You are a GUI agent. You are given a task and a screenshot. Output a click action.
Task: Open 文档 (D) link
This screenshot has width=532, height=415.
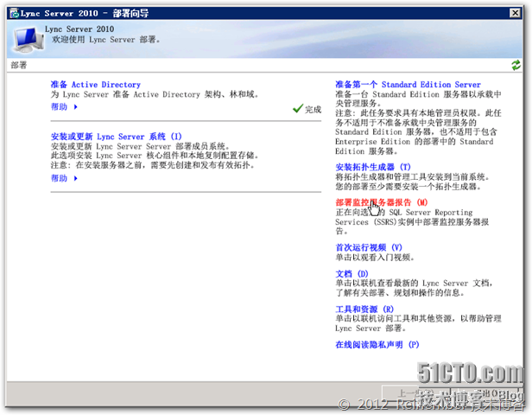point(351,274)
